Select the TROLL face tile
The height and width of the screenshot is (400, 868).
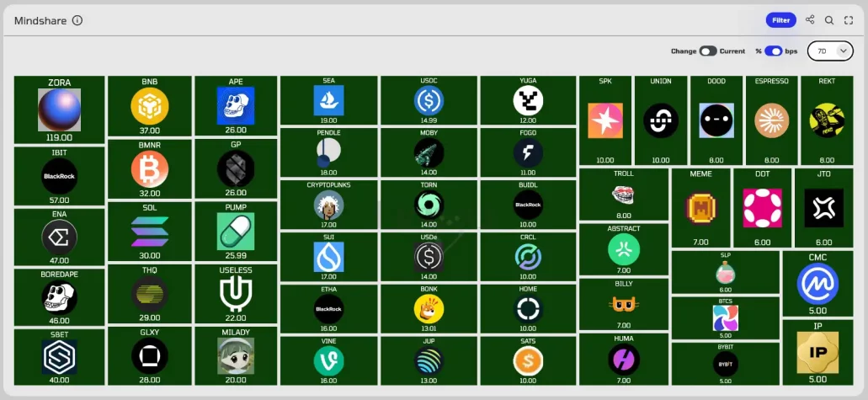click(624, 195)
